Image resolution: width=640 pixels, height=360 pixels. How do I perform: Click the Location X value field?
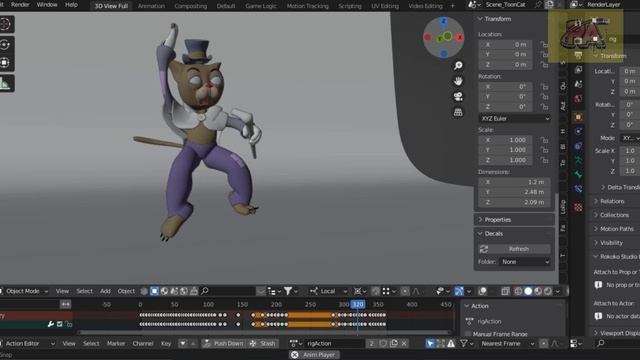506,44
